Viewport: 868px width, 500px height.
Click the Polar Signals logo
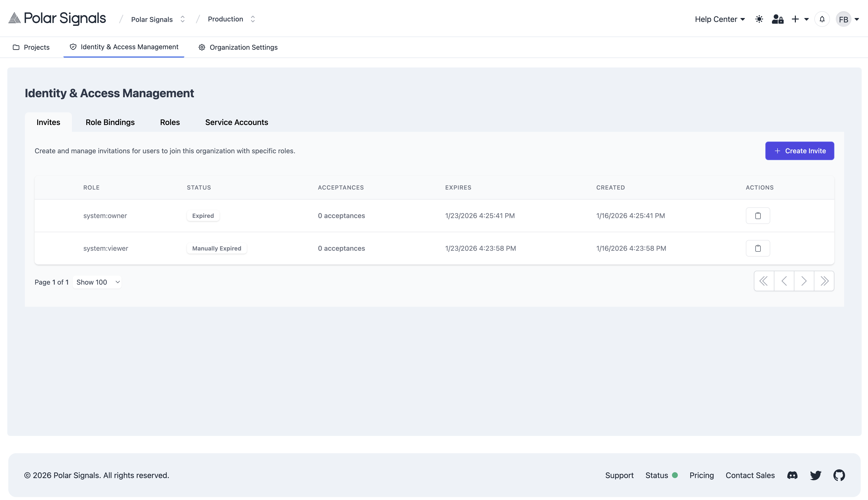click(x=57, y=19)
